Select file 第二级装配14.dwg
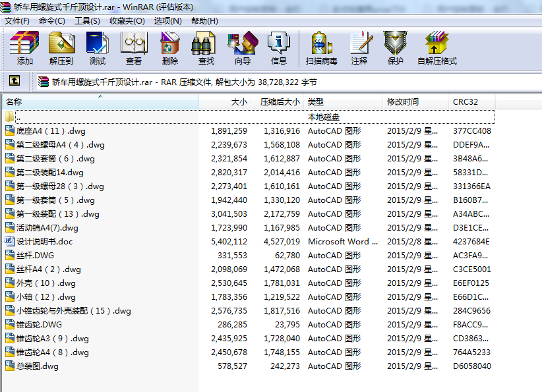The width and height of the screenshot is (542, 392). click(49, 173)
